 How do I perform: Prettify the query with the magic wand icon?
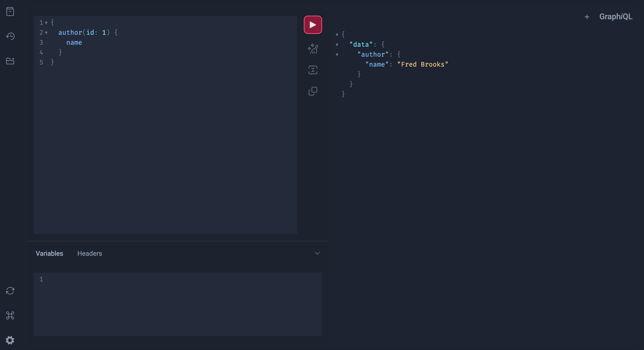[x=313, y=49]
